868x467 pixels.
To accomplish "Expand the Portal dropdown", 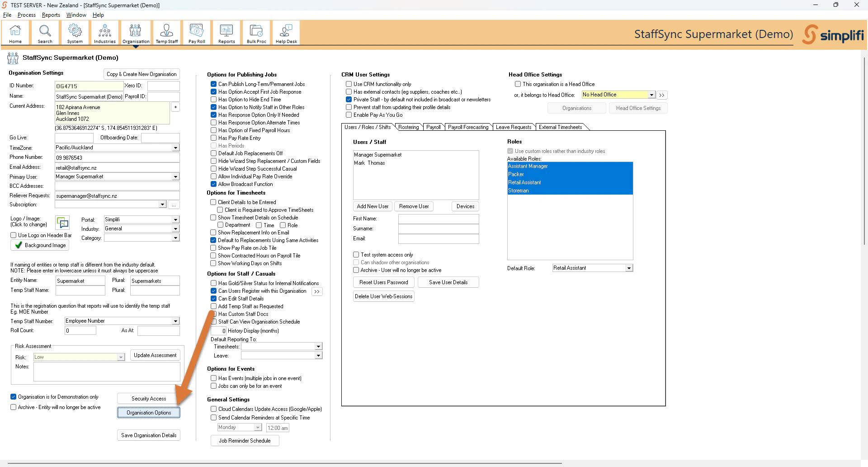I will [175, 220].
